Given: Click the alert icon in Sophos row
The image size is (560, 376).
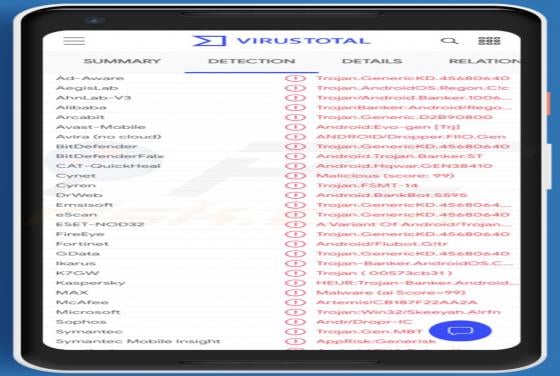Looking at the screenshot, I should pyautogui.click(x=295, y=322).
